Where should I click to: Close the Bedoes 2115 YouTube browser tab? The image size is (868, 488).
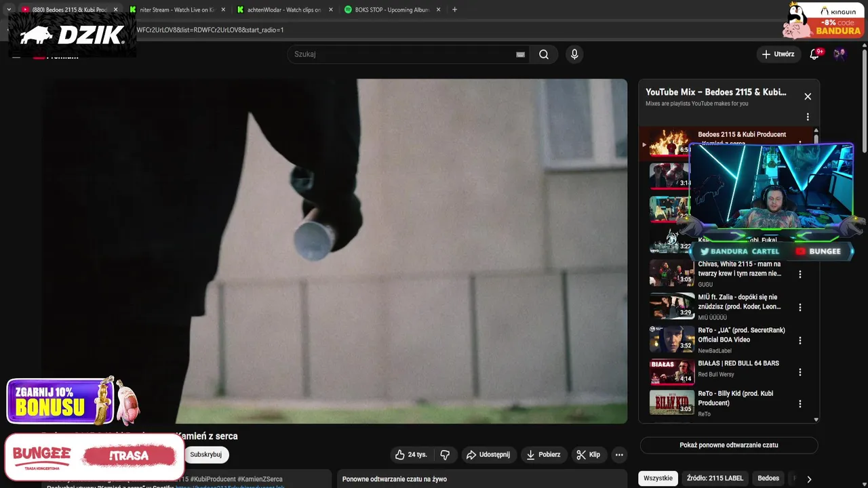(115, 9)
